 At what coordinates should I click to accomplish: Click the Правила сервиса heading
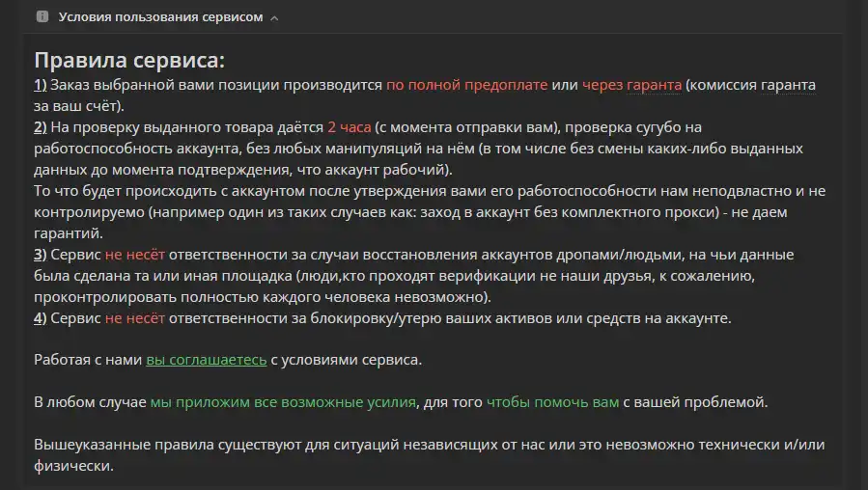(x=129, y=60)
